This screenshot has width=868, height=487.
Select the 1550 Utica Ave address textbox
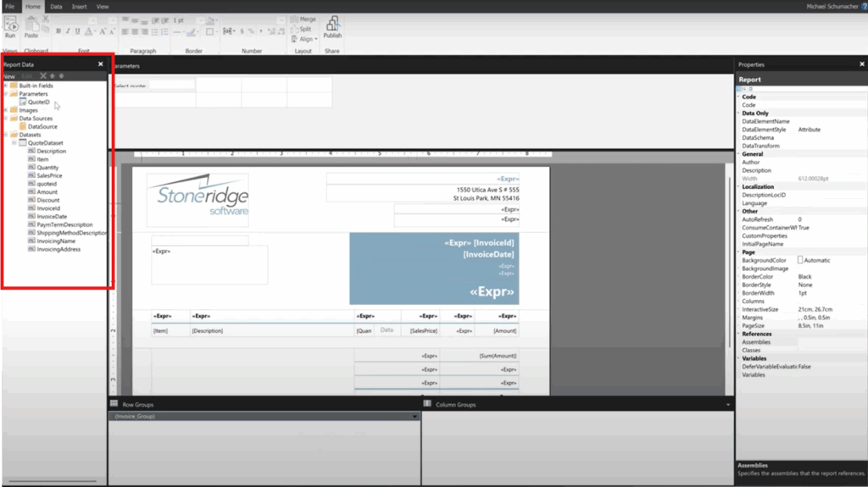point(424,194)
